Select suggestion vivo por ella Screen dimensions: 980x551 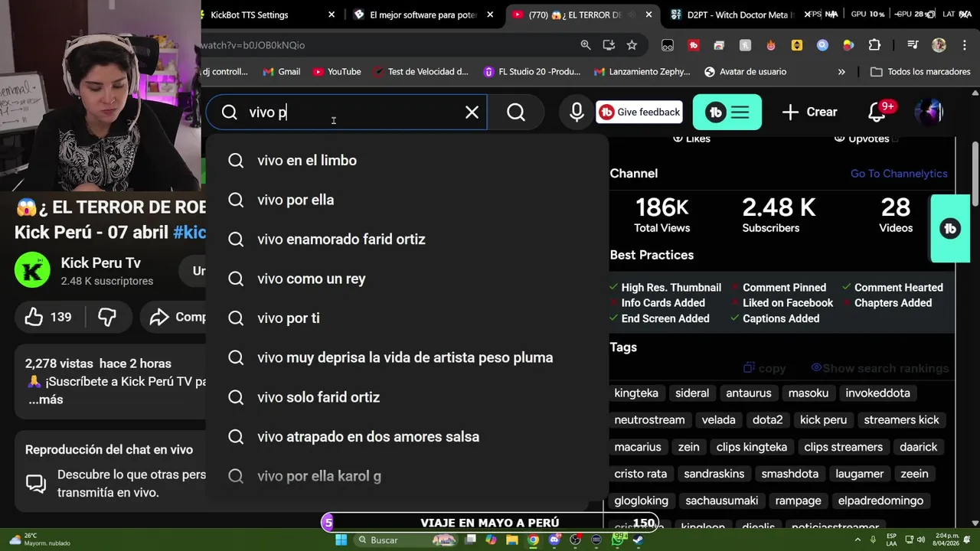(x=407, y=200)
